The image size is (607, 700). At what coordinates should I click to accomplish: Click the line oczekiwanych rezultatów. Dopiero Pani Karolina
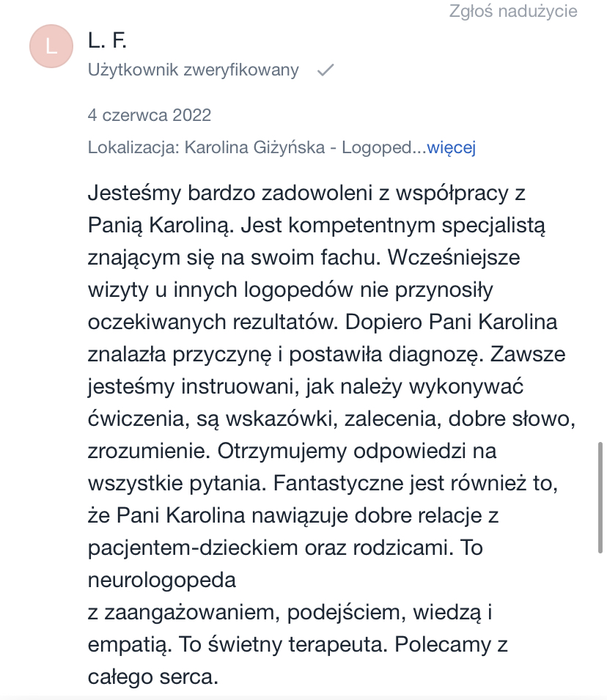[323, 323]
